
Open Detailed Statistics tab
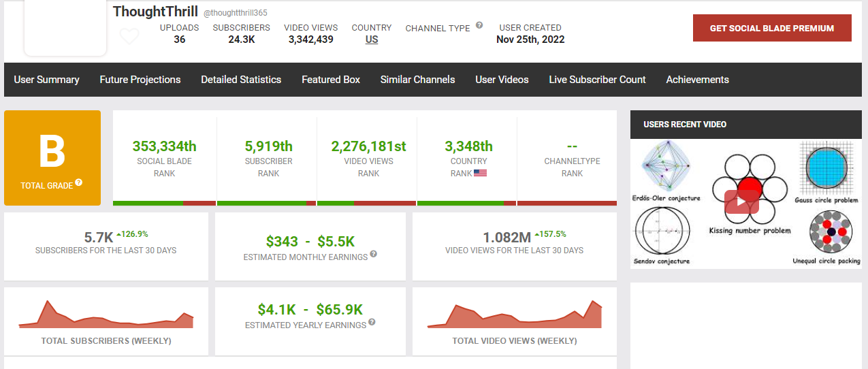pos(241,80)
